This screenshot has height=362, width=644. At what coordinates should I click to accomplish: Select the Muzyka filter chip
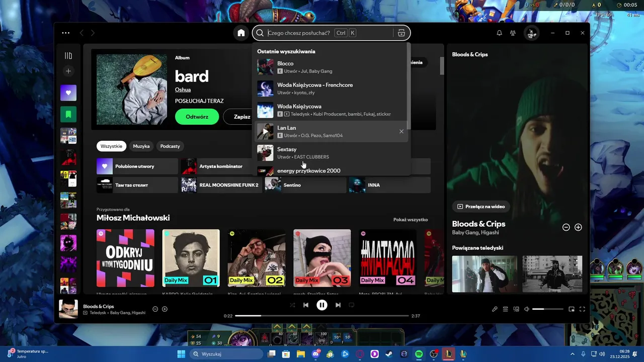pos(141,146)
